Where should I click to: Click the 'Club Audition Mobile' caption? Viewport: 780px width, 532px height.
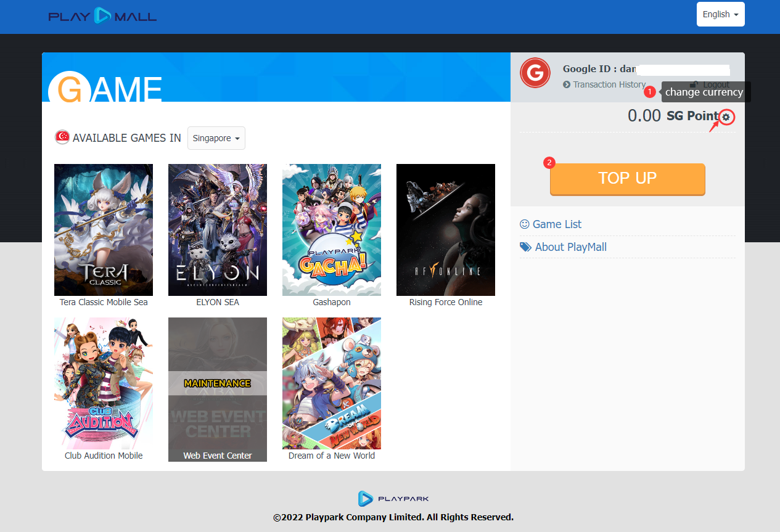tap(104, 456)
